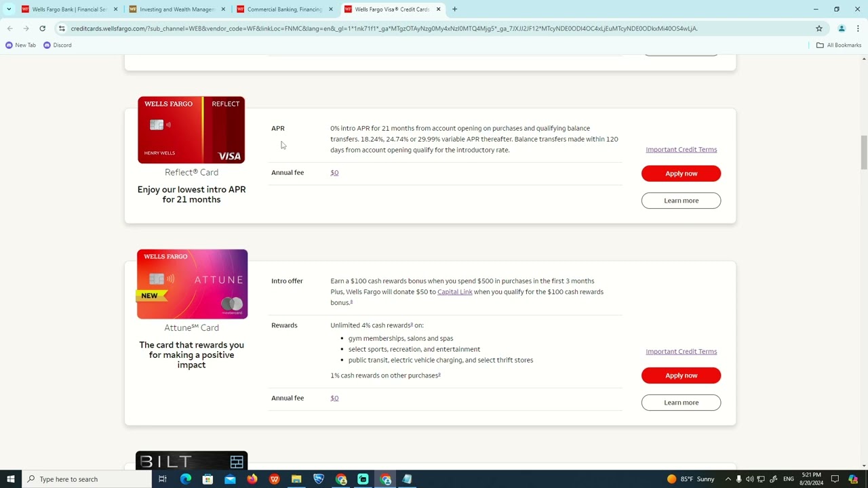This screenshot has width=868, height=488.
Task: Click the Bilt card image
Action: 191,460
